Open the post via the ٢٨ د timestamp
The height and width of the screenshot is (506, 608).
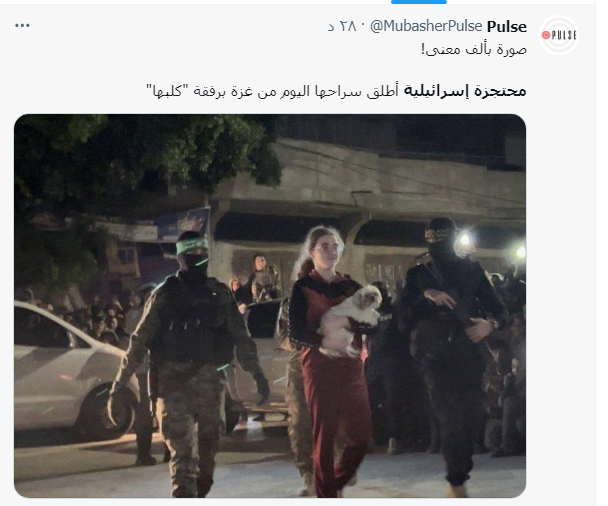(x=342, y=26)
